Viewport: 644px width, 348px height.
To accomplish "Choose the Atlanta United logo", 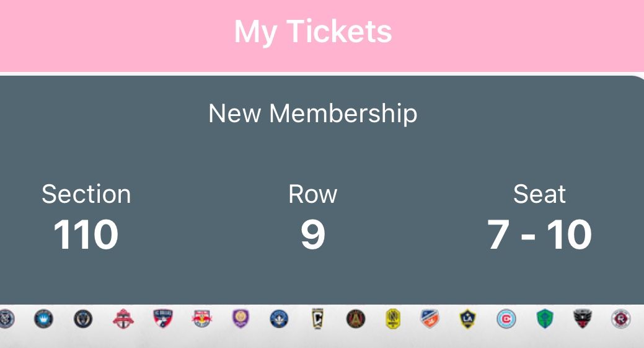I will [x=356, y=319].
